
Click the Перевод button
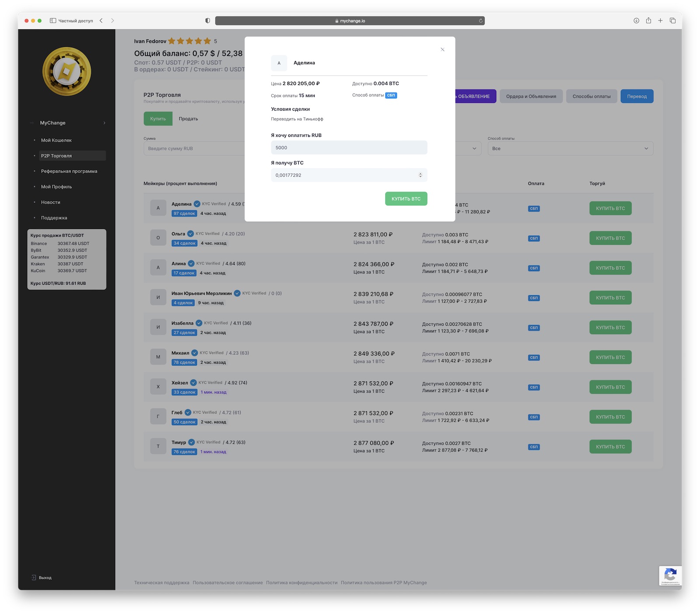[x=637, y=97]
